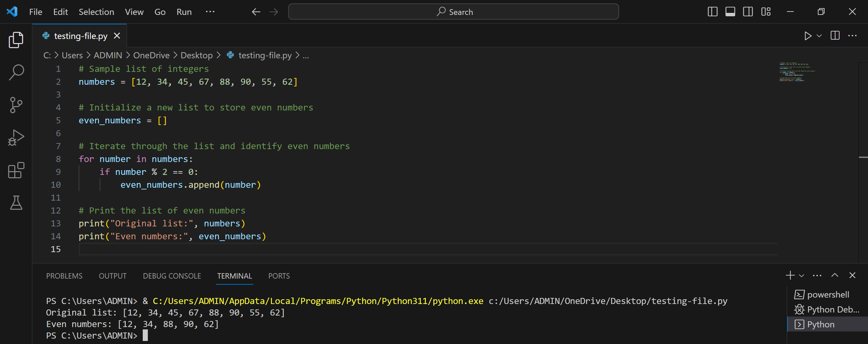Open the Testing flask view

tap(16, 203)
